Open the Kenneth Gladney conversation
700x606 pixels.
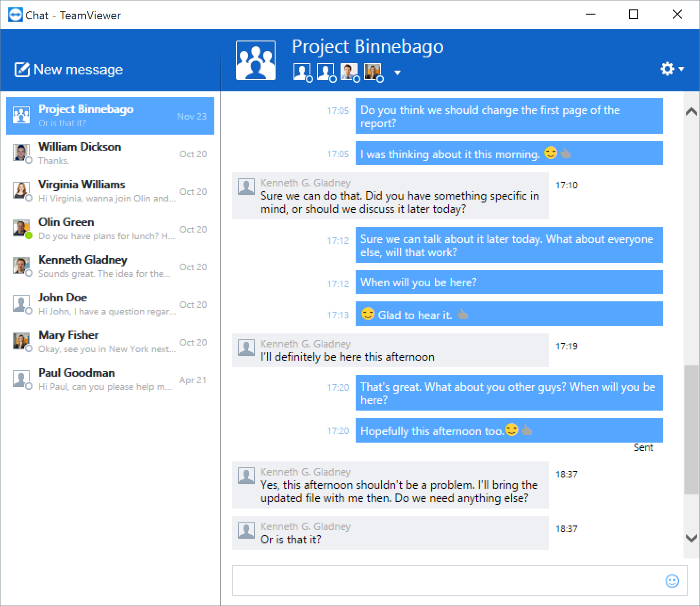point(110,267)
